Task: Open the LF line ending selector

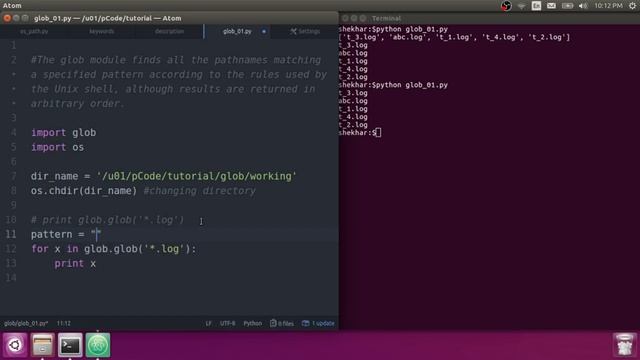Action: point(209,323)
